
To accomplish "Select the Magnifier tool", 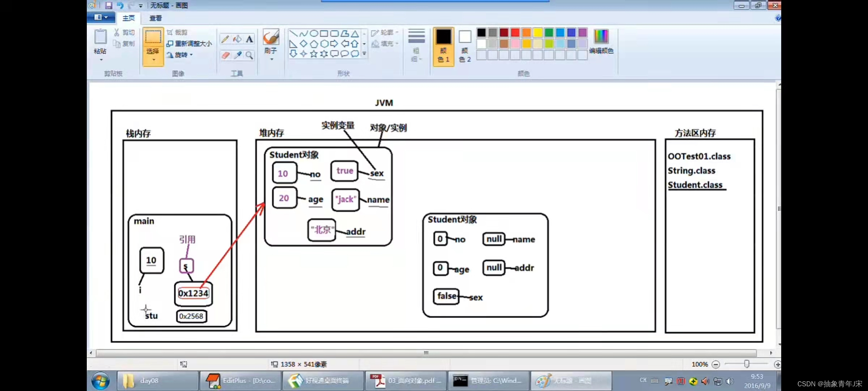I will coord(250,55).
